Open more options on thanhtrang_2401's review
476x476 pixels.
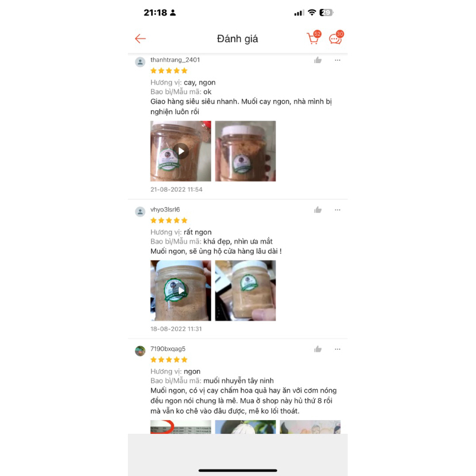(x=337, y=60)
